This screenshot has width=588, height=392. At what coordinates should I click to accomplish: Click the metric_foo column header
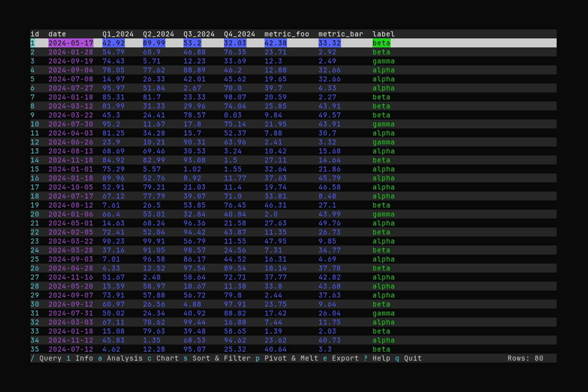[287, 34]
